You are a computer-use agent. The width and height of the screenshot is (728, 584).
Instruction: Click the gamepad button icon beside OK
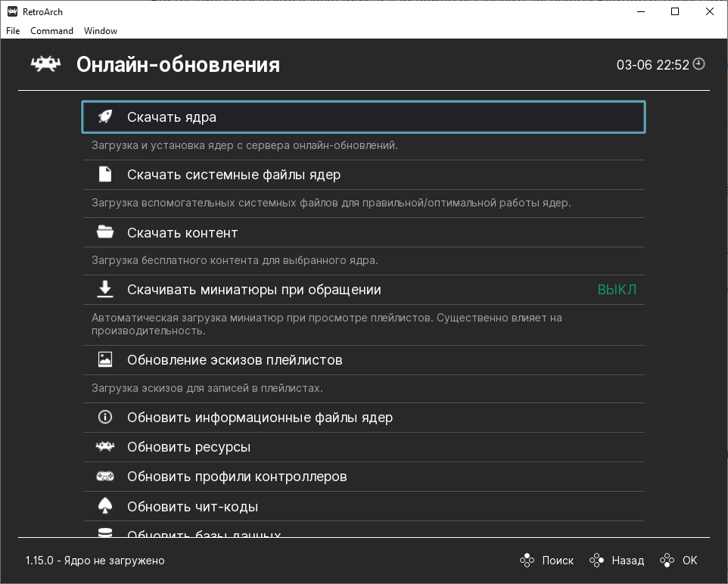point(667,561)
